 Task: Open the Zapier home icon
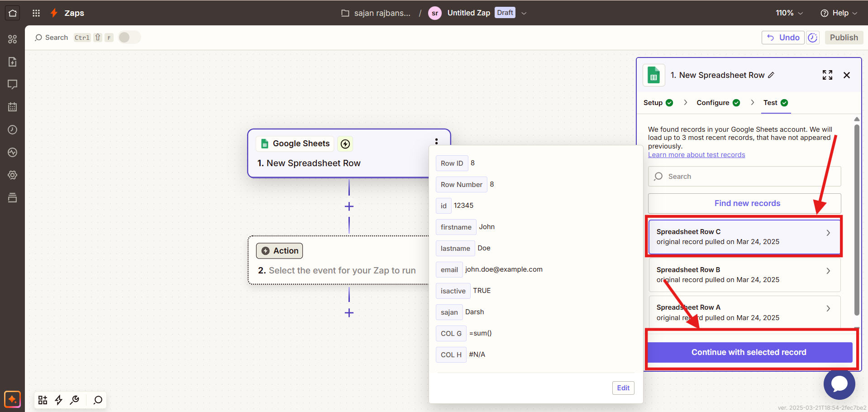pos(13,13)
